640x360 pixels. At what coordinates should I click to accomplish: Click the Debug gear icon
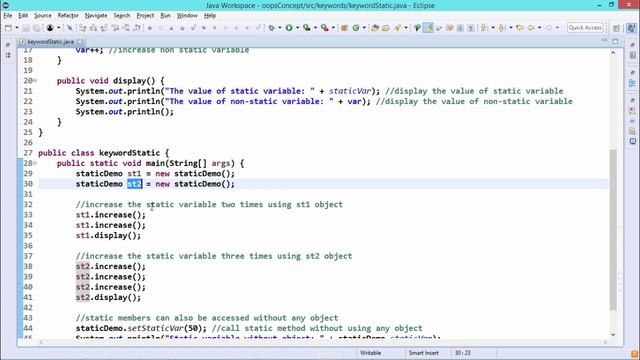pos(271,28)
